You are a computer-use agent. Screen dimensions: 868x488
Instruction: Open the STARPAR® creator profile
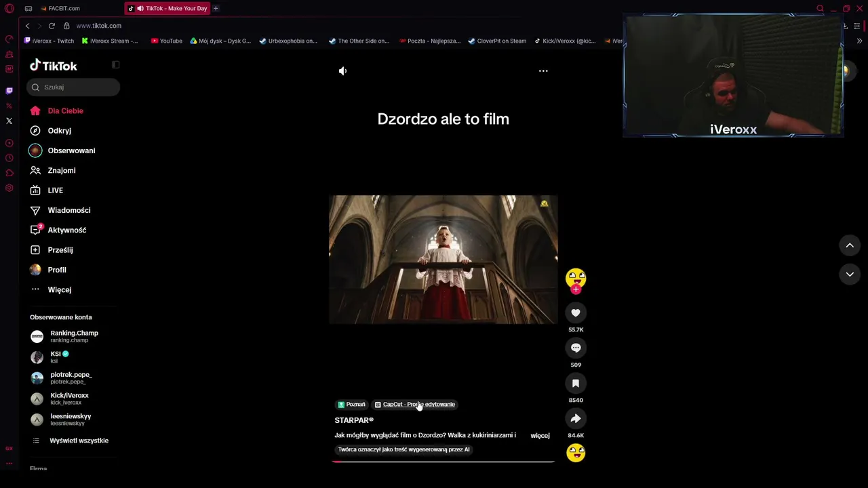[354, 420]
